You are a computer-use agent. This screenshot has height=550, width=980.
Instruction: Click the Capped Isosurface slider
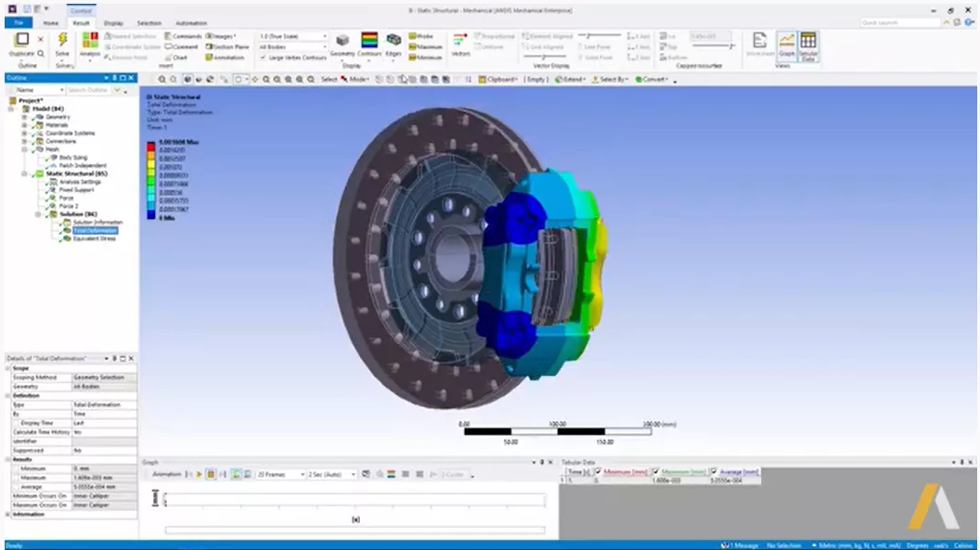click(713, 46)
